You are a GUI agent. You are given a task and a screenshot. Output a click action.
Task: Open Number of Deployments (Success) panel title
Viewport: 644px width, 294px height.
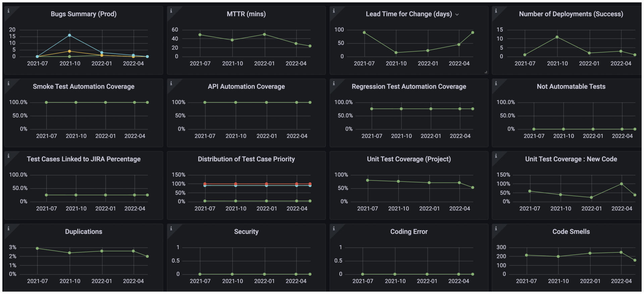click(571, 14)
